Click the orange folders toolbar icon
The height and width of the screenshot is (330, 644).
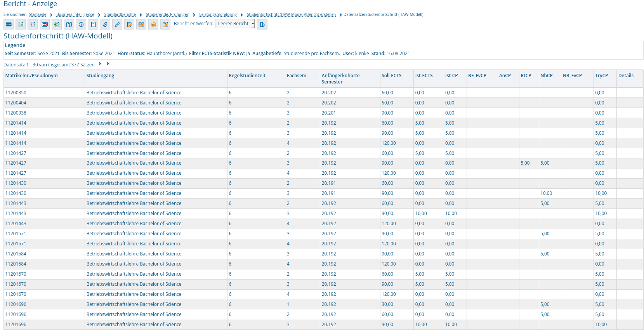pos(153,24)
